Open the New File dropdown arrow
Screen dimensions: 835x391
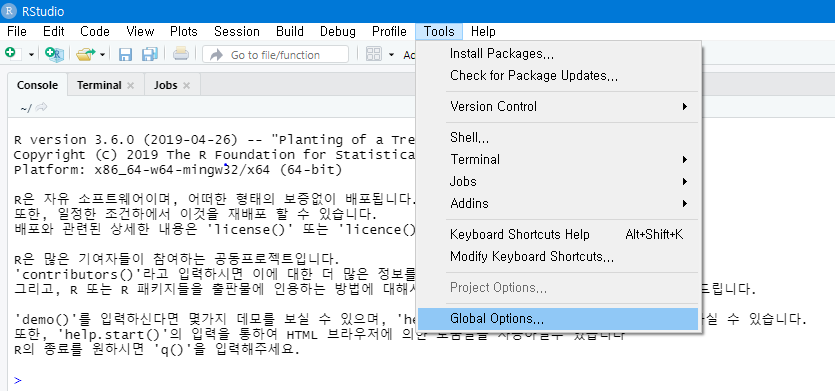[31, 55]
